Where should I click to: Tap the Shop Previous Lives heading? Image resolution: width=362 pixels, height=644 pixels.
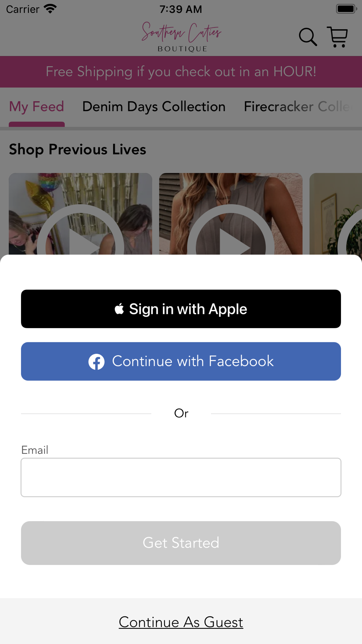click(x=77, y=150)
